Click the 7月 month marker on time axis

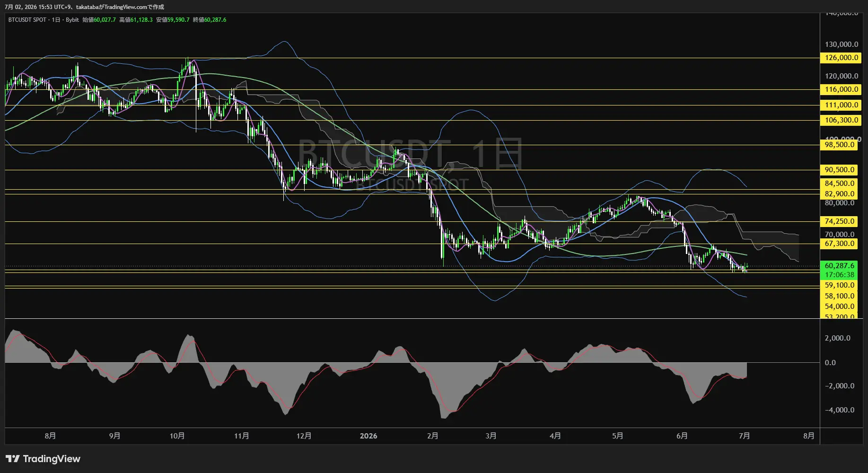pyautogui.click(x=744, y=436)
